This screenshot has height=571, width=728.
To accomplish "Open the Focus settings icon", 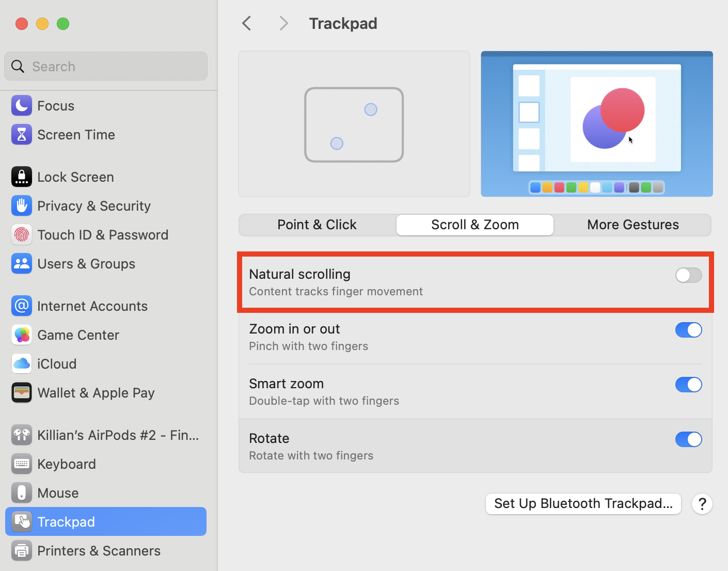I will (21, 105).
